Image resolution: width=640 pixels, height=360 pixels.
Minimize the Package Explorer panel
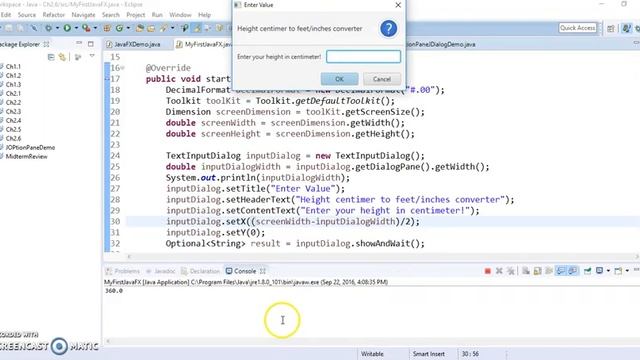pyautogui.click(x=79, y=43)
